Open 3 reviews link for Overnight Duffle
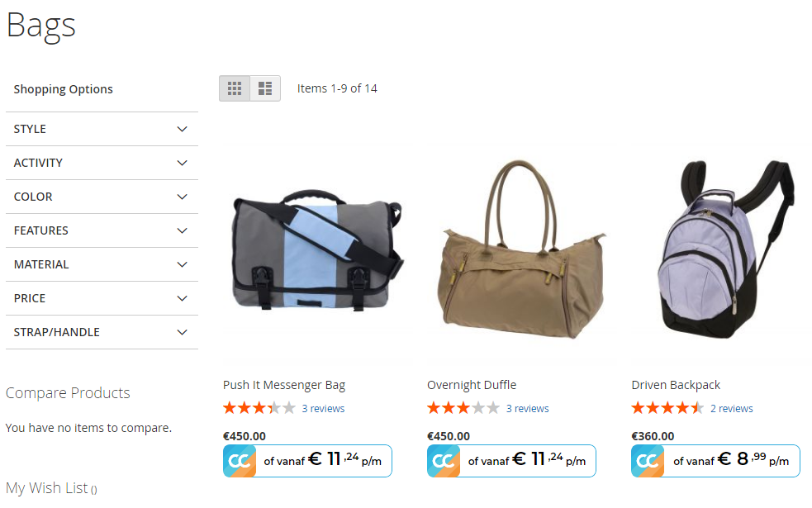 pos(527,409)
